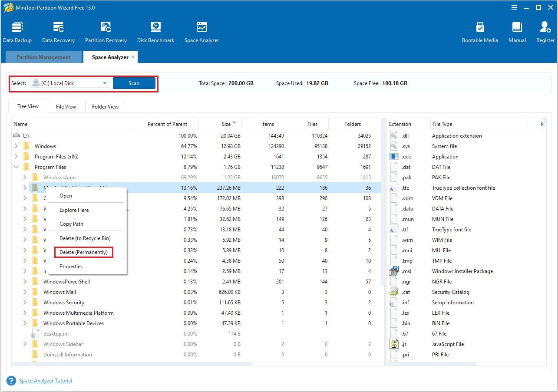The width and height of the screenshot is (558, 392).
Task: Start the Disk Benchmark tool
Action: (155, 32)
